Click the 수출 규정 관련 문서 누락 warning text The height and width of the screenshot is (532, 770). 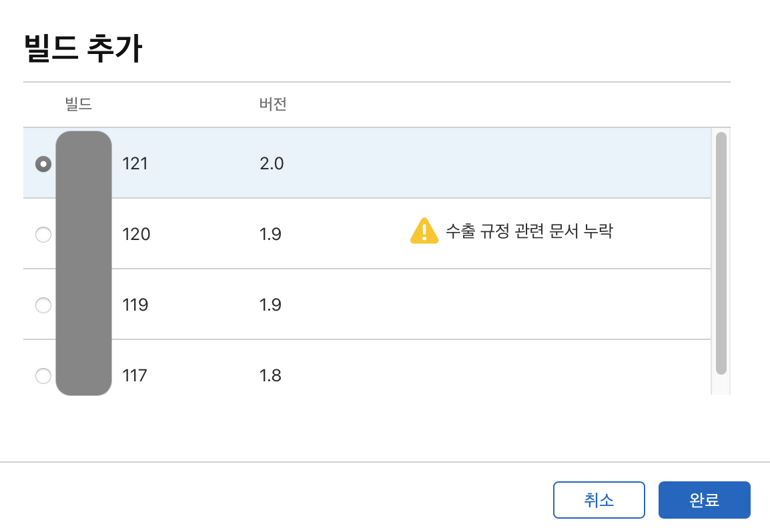[528, 231]
